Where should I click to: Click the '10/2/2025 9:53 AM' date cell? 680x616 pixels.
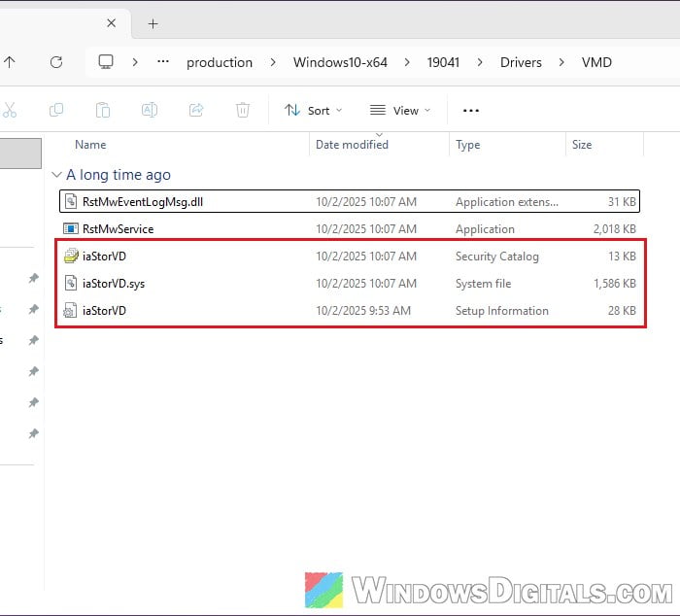click(x=363, y=311)
